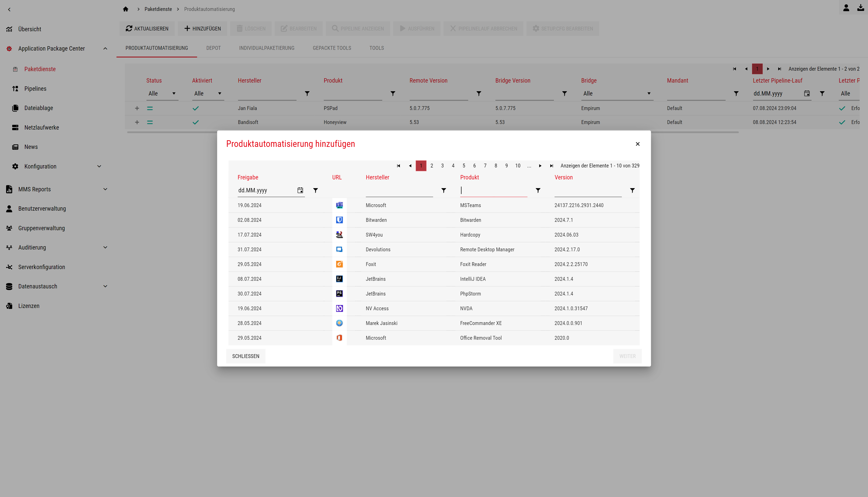Expand the Honeyview row details
Image resolution: width=868 pixels, height=497 pixels.
(137, 122)
